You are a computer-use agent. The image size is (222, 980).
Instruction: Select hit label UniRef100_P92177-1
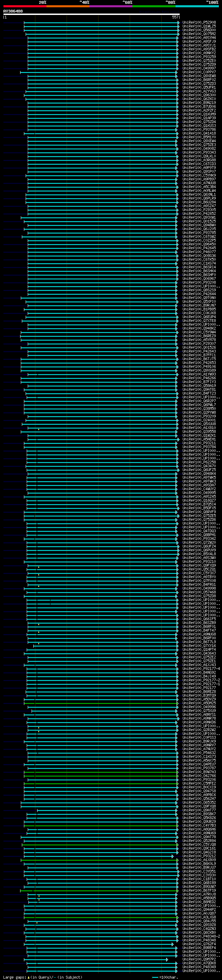201,684
